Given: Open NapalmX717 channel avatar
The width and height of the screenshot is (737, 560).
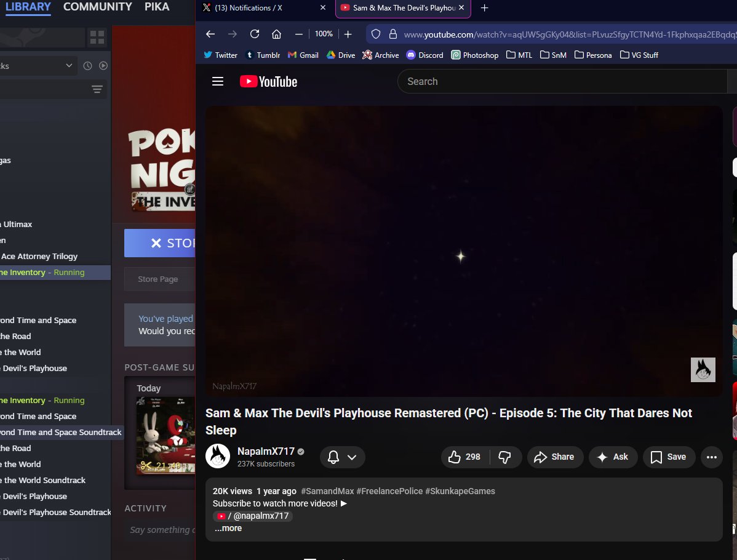Looking at the screenshot, I should [218, 456].
